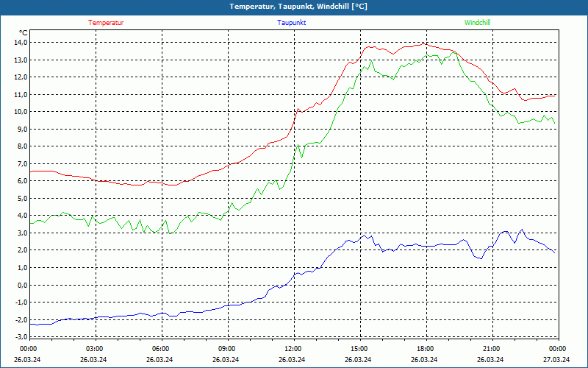
Task: Click the 3,0 y-axis value
Action: pyautogui.click(x=23, y=233)
